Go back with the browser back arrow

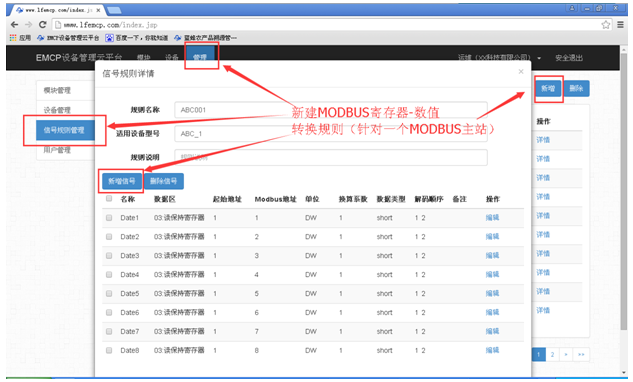click(15, 25)
